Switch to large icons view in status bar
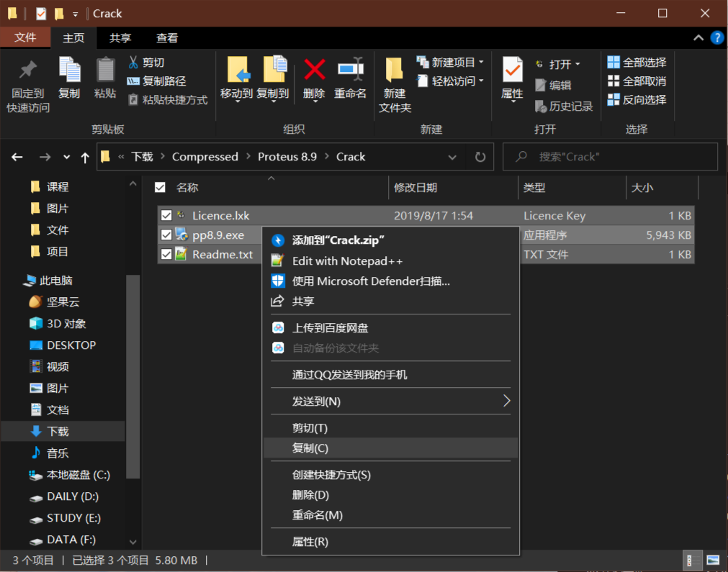The image size is (728, 572). pyautogui.click(x=713, y=560)
